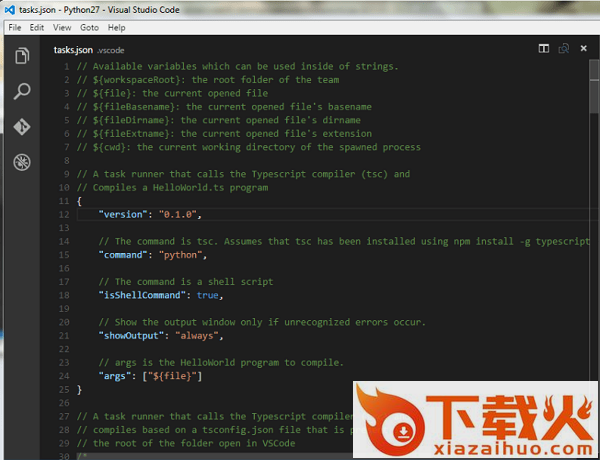The height and width of the screenshot is (460, 600).
Task: Click the tasks.json editor title label
Action: (73, 49)
